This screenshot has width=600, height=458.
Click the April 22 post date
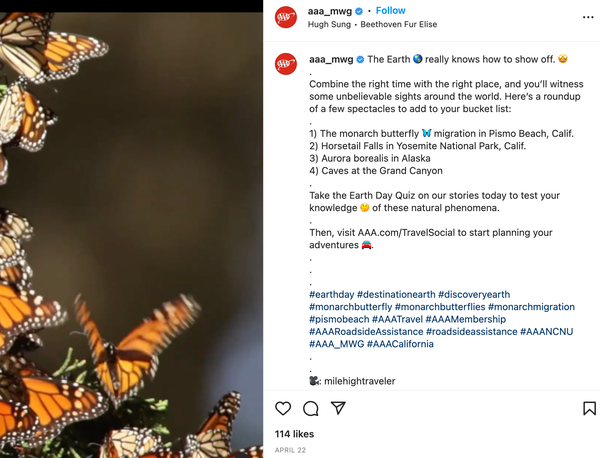289,450
